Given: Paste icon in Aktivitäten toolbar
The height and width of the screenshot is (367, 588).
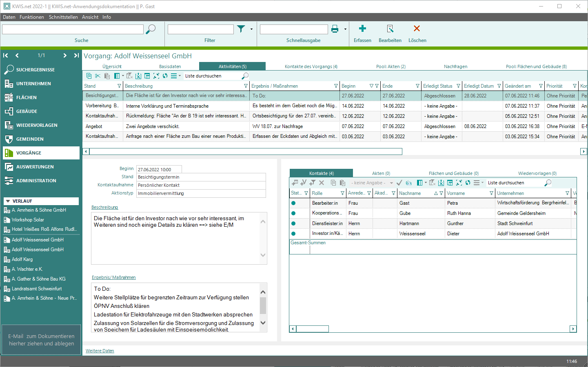Looking at the screenshot, I should tap(107, 76).
